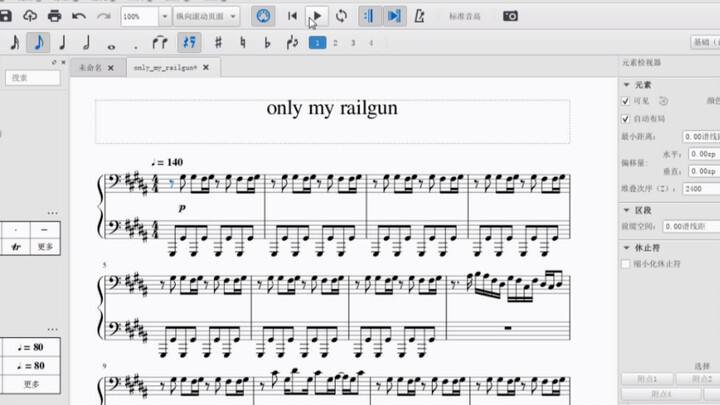
Task: Enable the 缩小化休止符 checkbox
Action: tap(625, 264)
